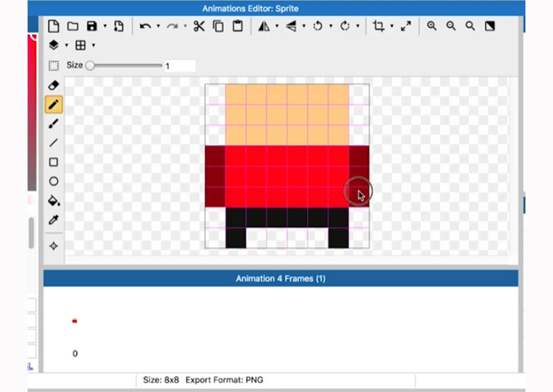Cut selection with scissors icon
This screenshot has width=553, height=392.
[x=199, y=26]
